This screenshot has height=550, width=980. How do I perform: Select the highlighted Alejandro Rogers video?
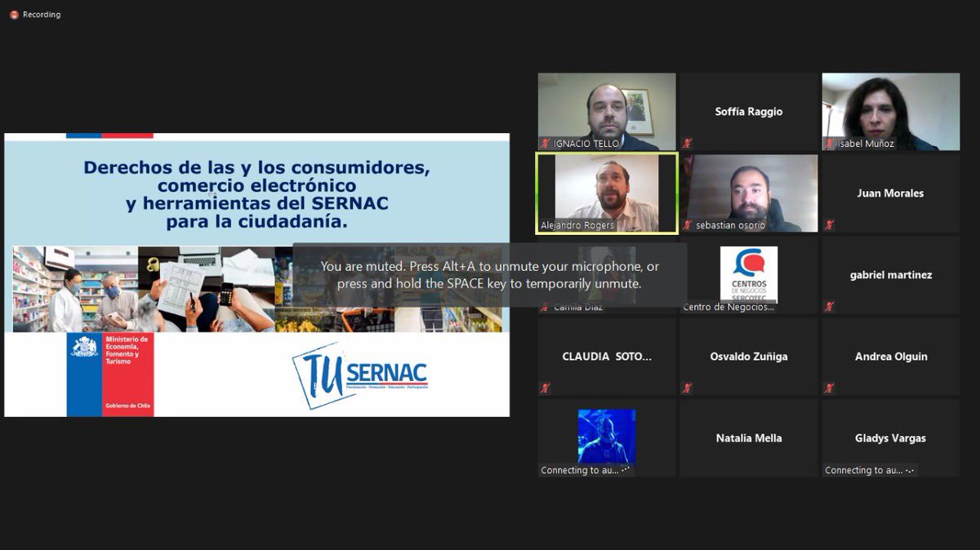(x=607, y=193)
